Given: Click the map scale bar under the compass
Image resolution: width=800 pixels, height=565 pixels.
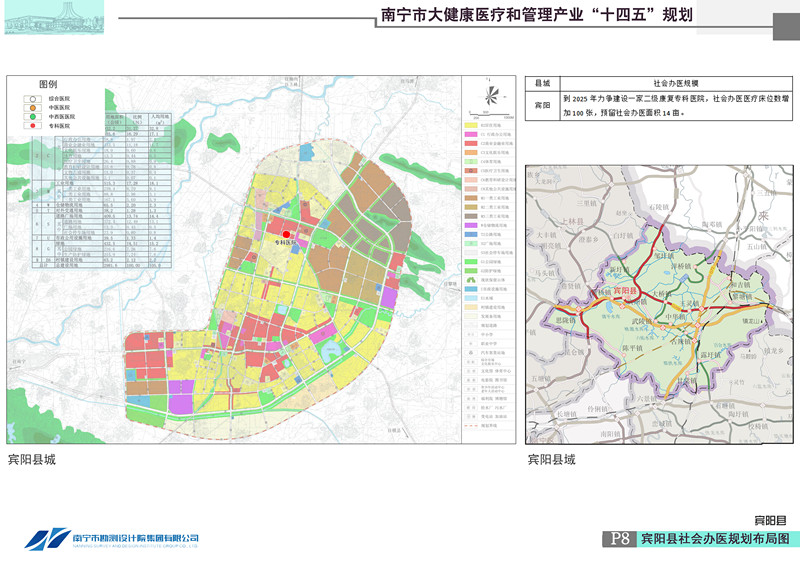Looking at the screenshot, I should click(488, 113).
